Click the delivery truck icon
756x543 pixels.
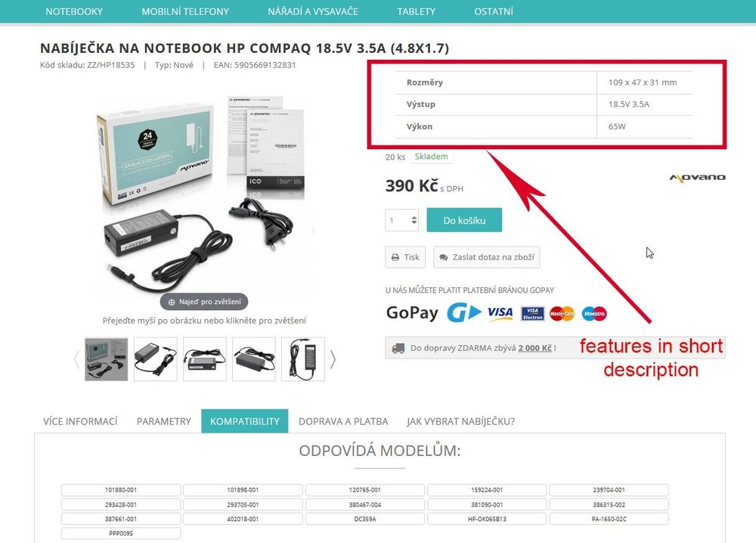(x=398, y=348)
